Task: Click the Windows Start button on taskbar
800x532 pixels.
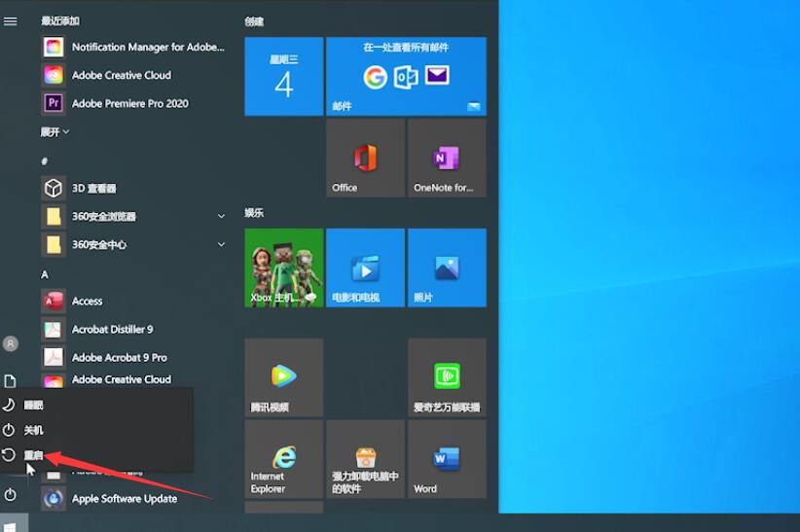Action: click(x=12, y=525)
